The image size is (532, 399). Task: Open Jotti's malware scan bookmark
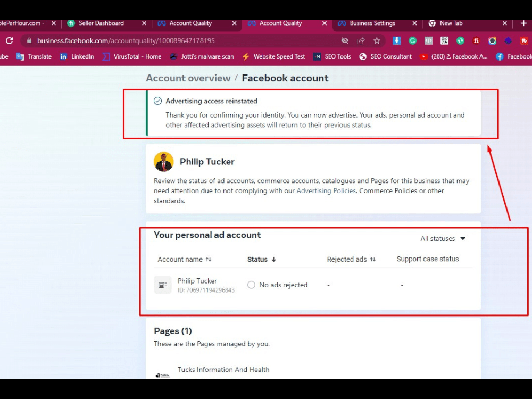202,56
